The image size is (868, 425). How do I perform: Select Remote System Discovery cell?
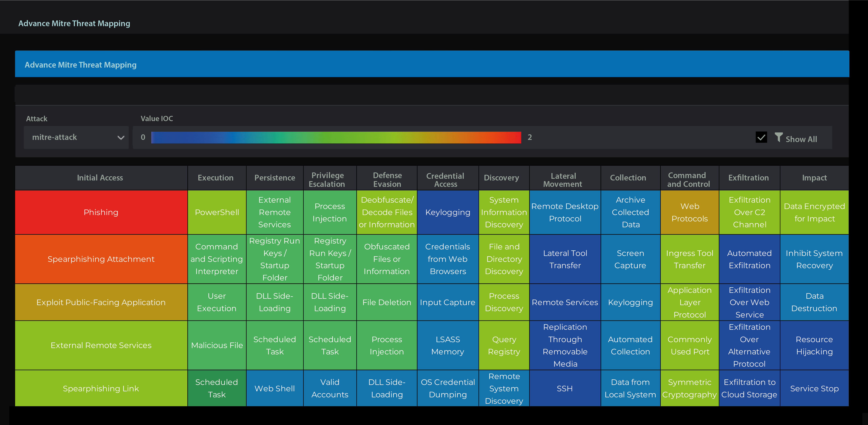tap(504, 388)
